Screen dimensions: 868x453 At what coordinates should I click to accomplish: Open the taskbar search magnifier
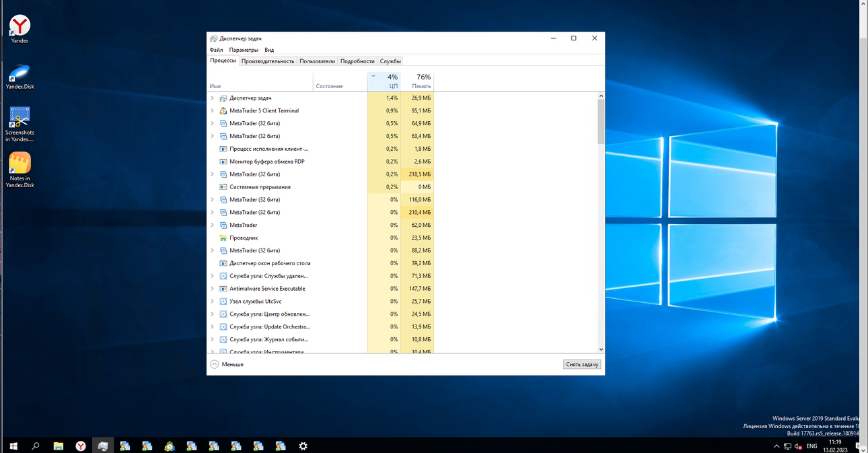tap(36, 446)
